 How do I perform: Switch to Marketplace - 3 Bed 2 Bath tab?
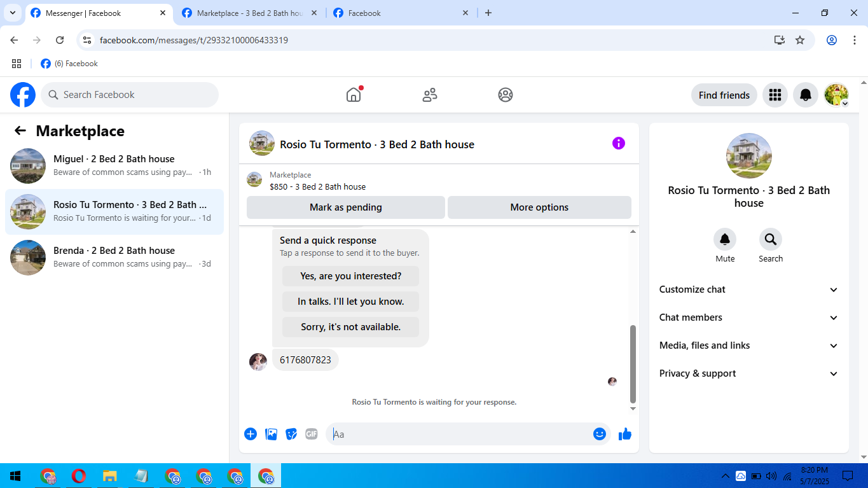tap(249, 13)
